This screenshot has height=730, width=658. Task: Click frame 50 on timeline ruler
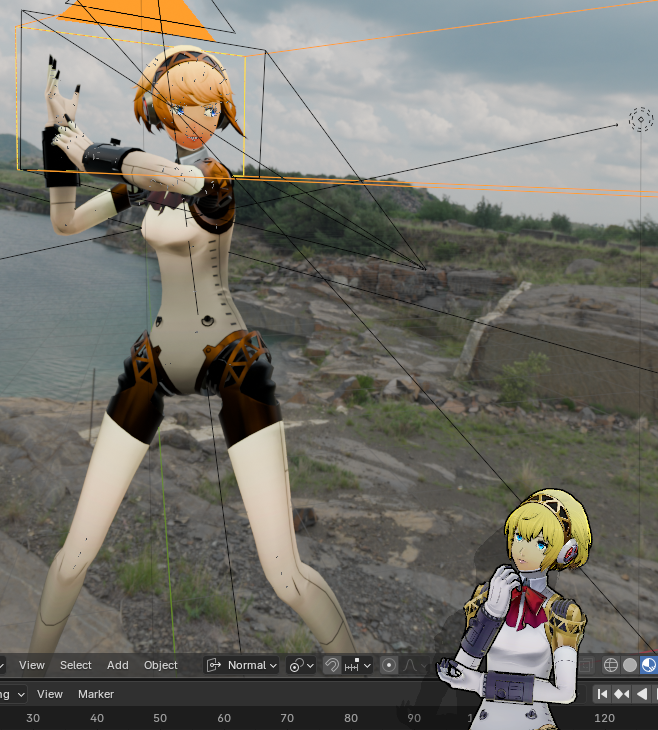click(x=160, y=718)
